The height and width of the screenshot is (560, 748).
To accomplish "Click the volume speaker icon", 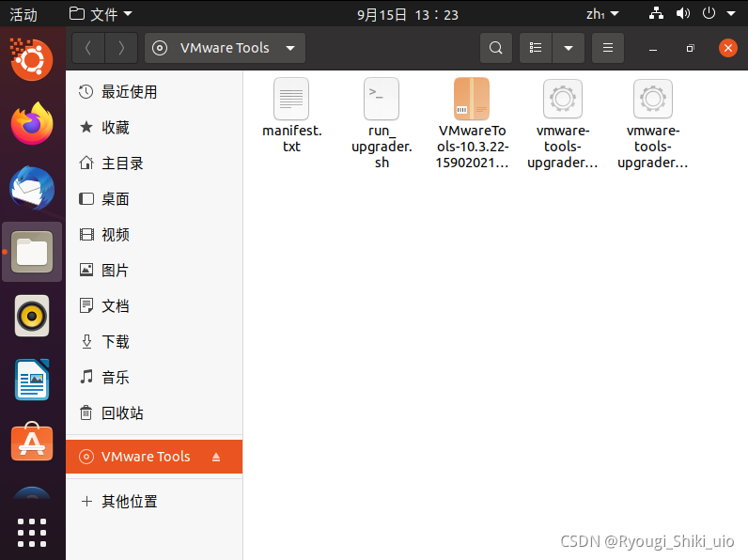I will coord(682,14).
